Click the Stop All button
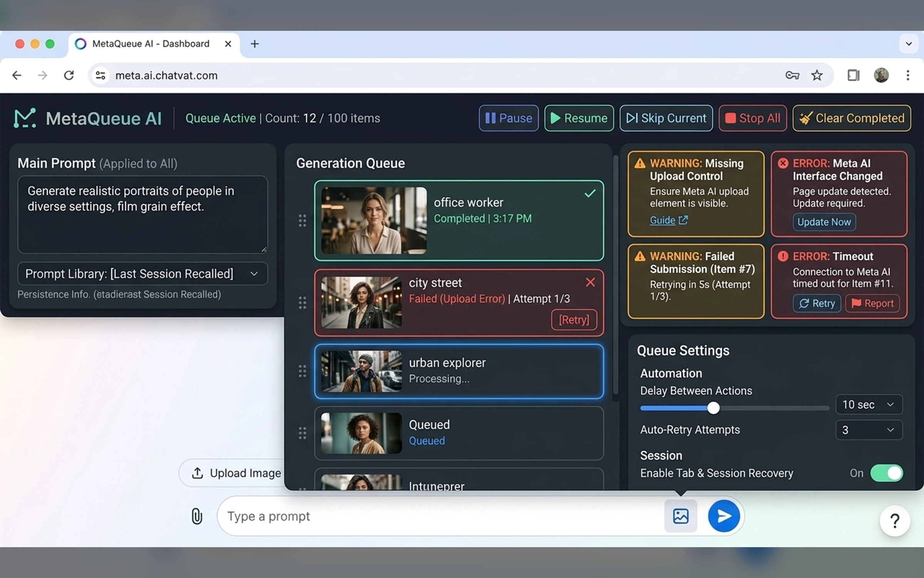The image size is (924, 578). click(753, 118)
